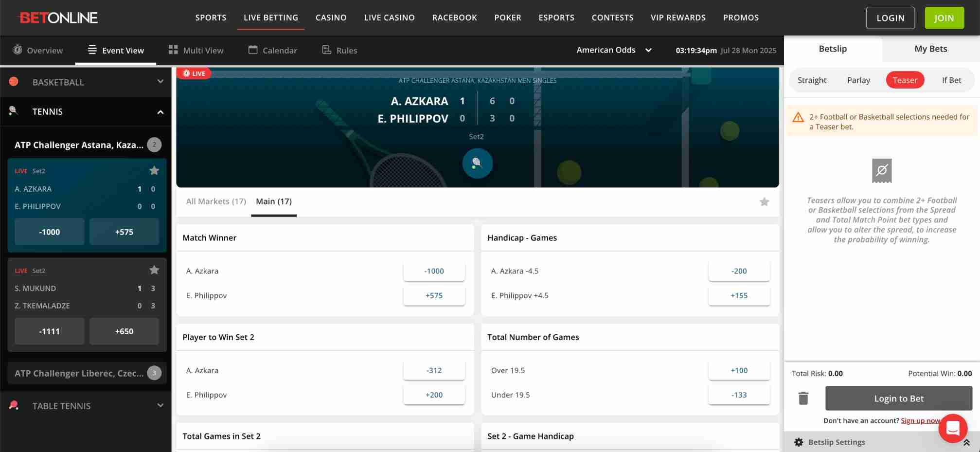Screen dimensions: 980x452
Task: Favorite the Mukund vs Tkemaladze match
Action: pyautogui.click(x=154, y=270)
